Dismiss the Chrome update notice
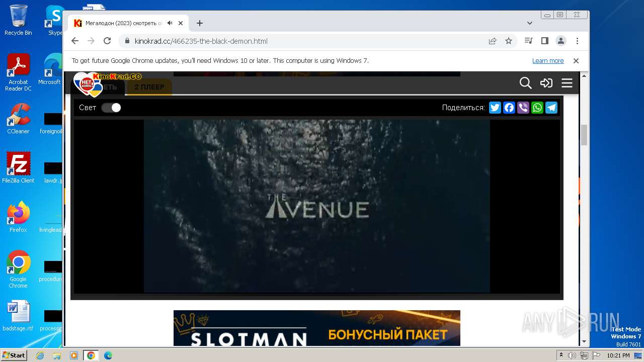644x362 pixels. point(576,61)
